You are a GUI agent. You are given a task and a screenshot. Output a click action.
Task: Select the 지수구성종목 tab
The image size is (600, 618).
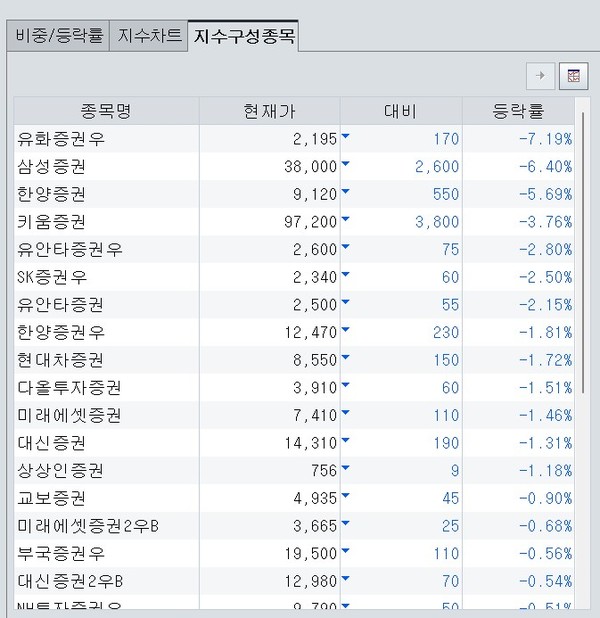pyautogui.click(x=245, y=36)
